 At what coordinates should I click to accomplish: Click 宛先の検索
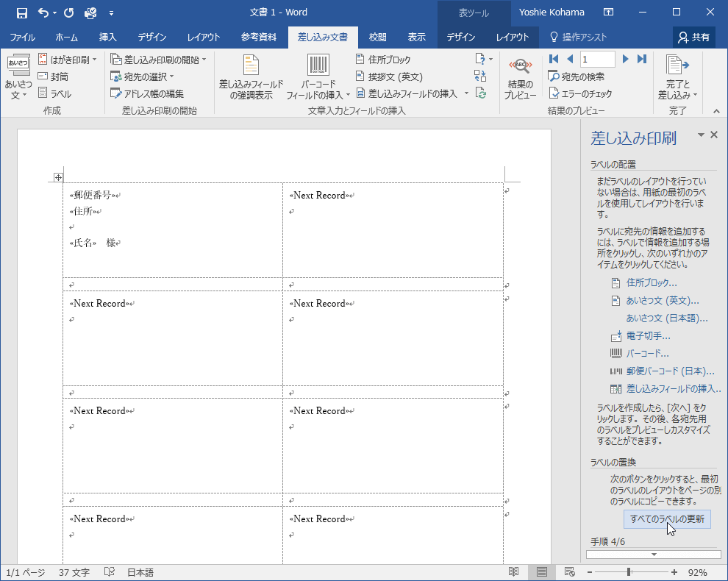(x=577, y=76)
